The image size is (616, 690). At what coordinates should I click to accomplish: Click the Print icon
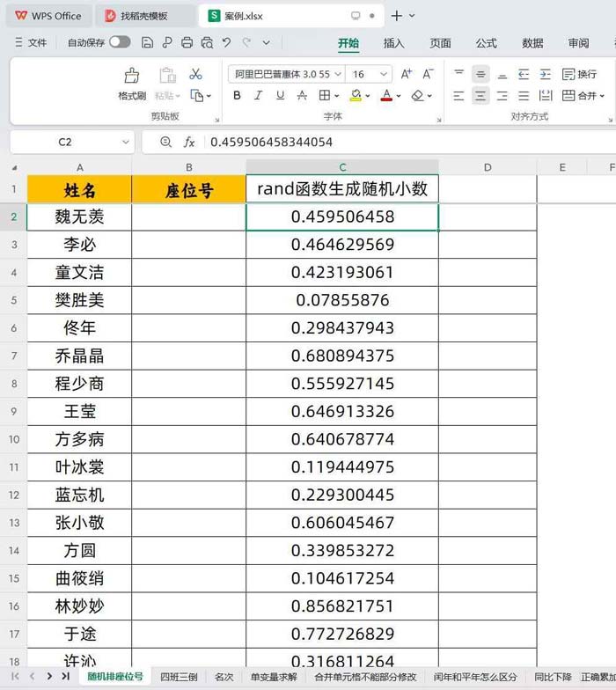pos(187,42)
